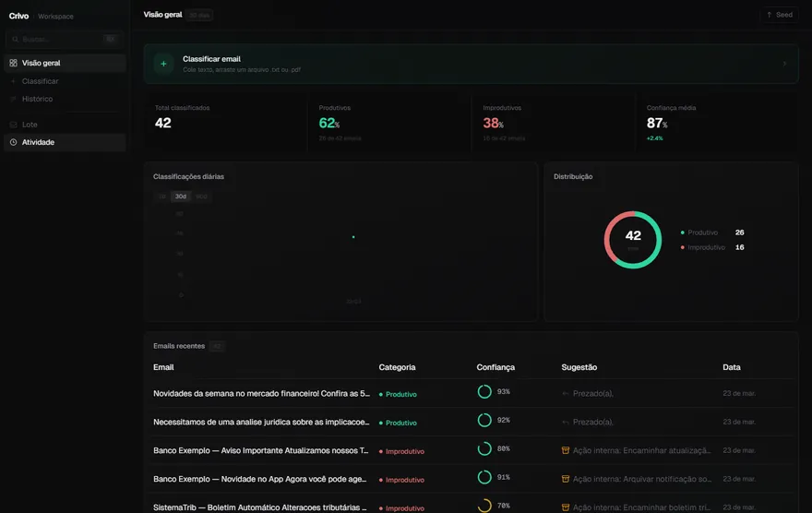Screen dimensions: 812x513
Task: Click the Classificações diárias heading
Action: pos(188,176)
